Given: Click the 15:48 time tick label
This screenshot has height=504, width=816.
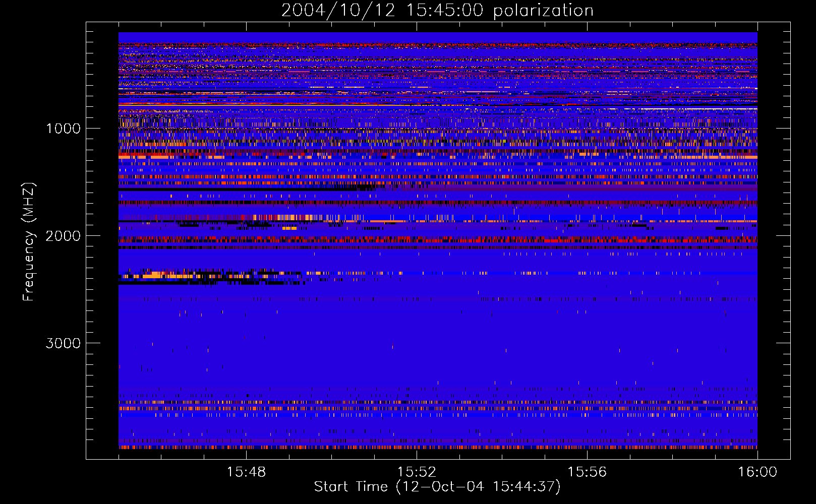Looking at the screenshot, I should pos(246,472).
